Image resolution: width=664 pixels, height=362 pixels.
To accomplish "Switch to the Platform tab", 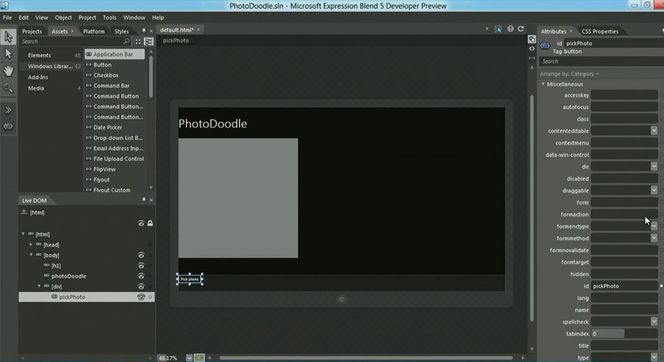I will tap(94, 31).
